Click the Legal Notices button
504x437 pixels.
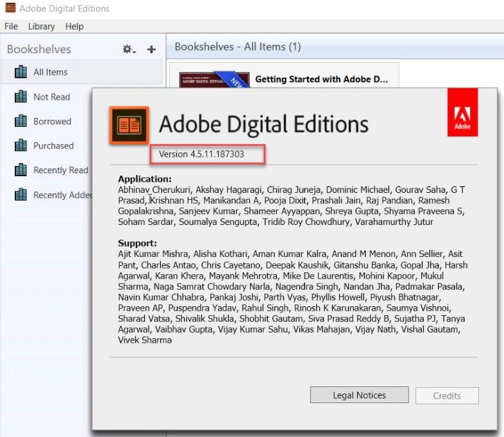click(359, 395)
